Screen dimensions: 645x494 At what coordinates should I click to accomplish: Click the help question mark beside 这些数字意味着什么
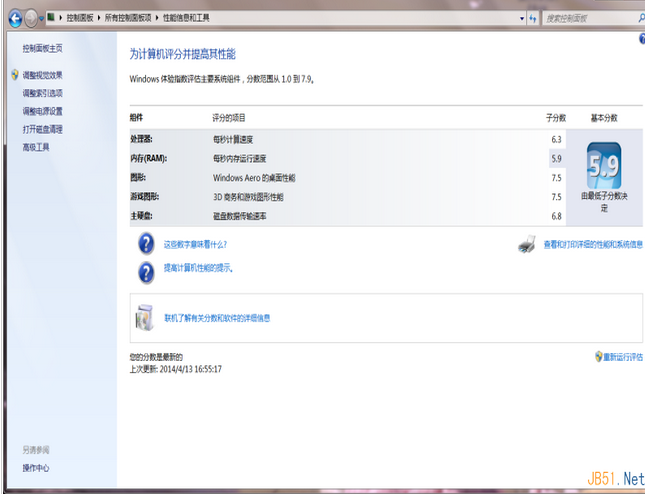tap(146, 243)
